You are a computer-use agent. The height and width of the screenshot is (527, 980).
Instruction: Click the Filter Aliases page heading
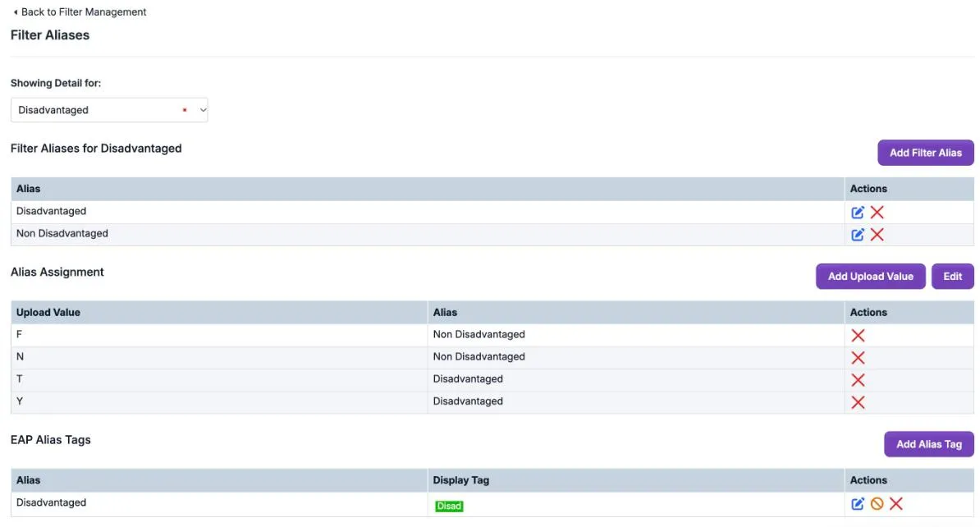pos(50,35)
